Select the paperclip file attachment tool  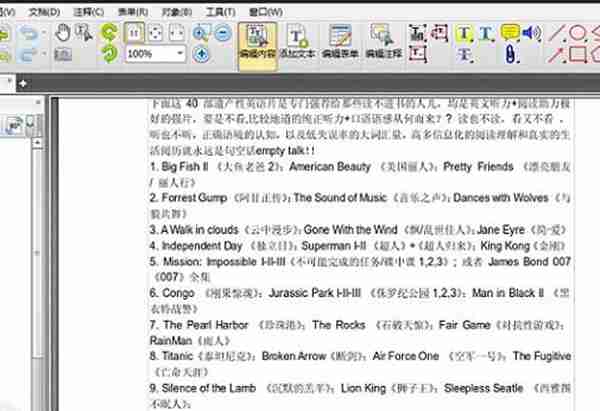(x=510, y=54)
